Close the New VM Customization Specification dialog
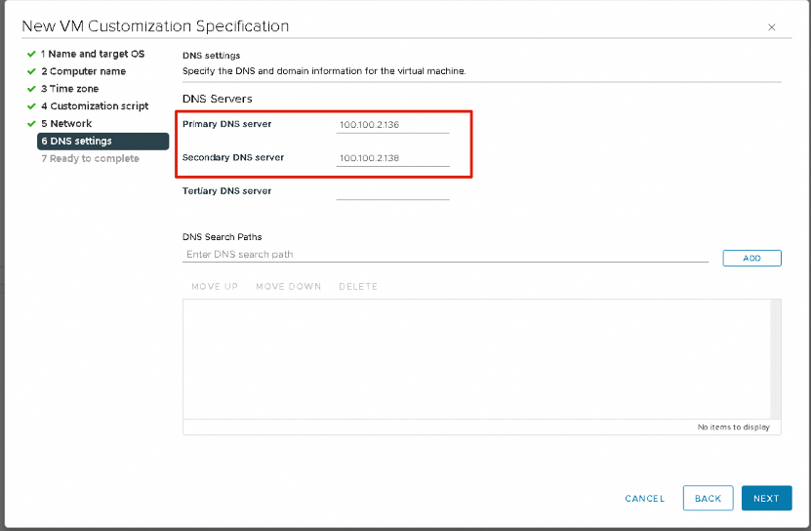 point(772,27)
